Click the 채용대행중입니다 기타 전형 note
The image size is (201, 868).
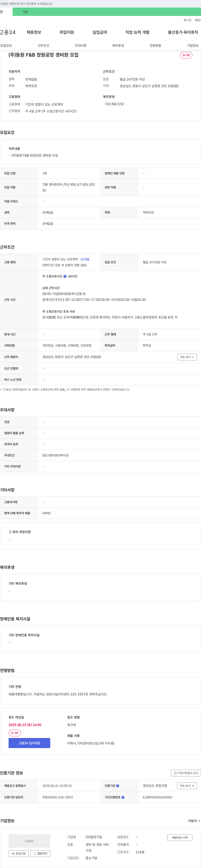tap(58, 694)
